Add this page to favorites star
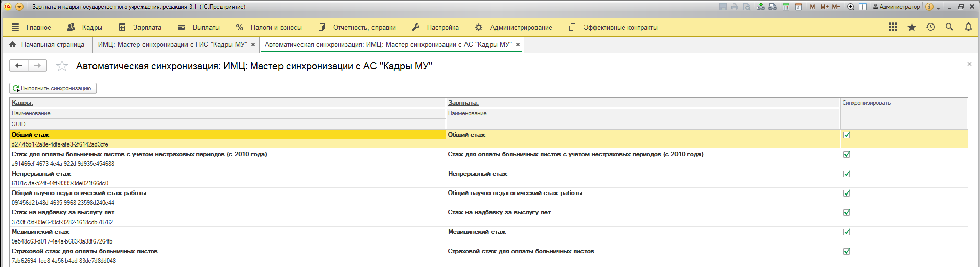Image resolution: width=980 pixels, height=267 pixels. point(62,66)
